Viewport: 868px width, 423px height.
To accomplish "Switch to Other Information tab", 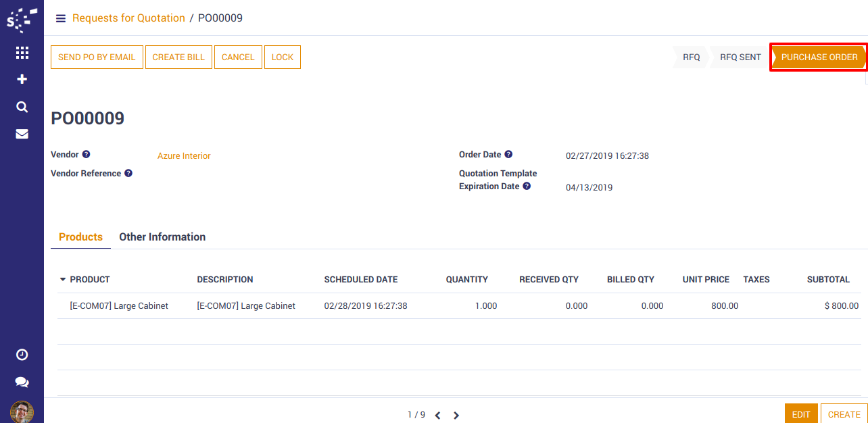I will [162, 237].
